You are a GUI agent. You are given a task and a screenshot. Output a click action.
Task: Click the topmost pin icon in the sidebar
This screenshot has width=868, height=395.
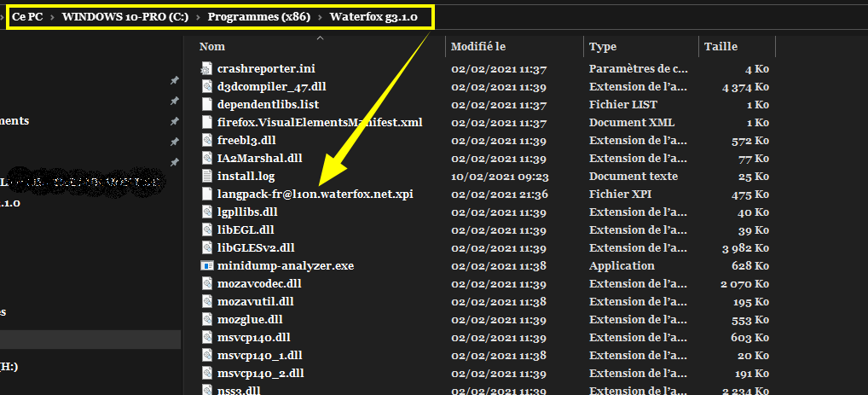[174, 80]
